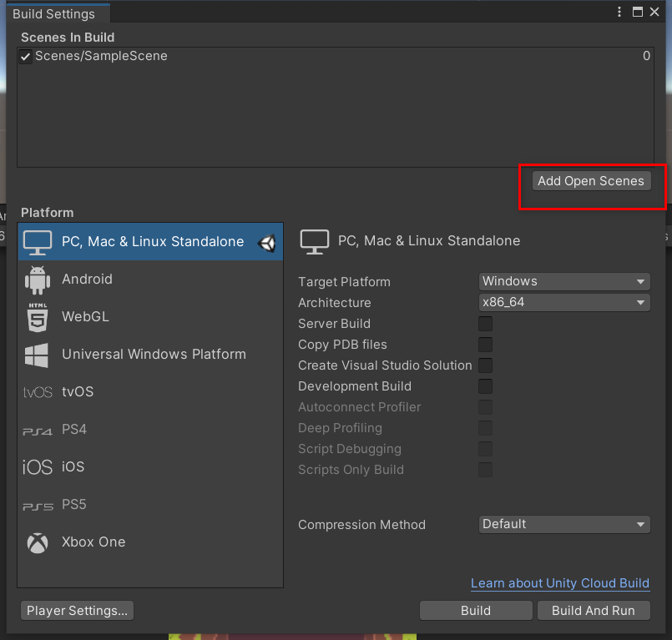Enable the Development Build checkbox
Screen dimensions: 672x640
click(485, 386)
